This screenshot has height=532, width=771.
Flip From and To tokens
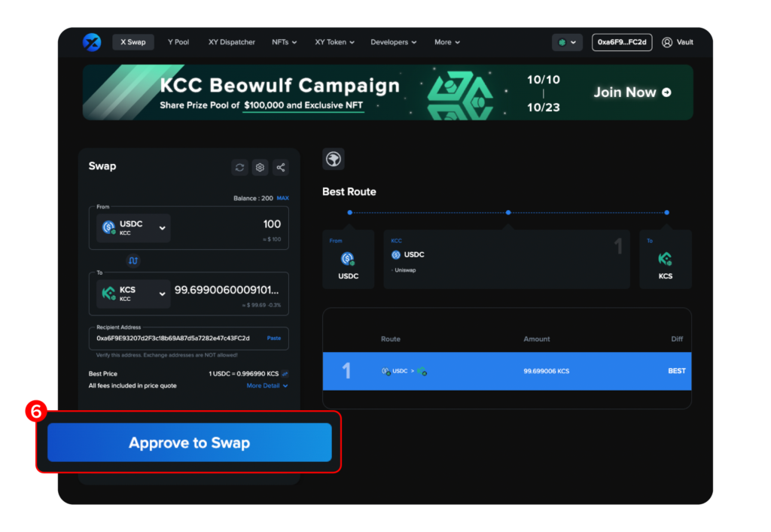133,260
